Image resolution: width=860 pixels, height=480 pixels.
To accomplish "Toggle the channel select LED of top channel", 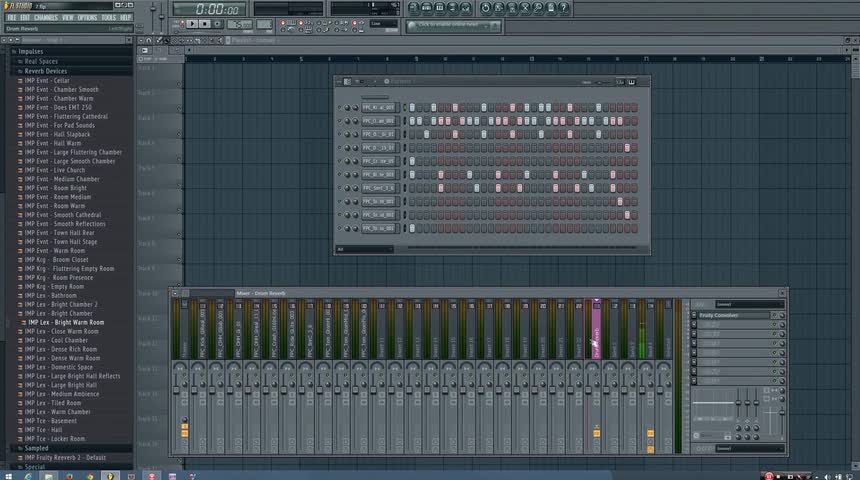I will click(x=405, y=108).
